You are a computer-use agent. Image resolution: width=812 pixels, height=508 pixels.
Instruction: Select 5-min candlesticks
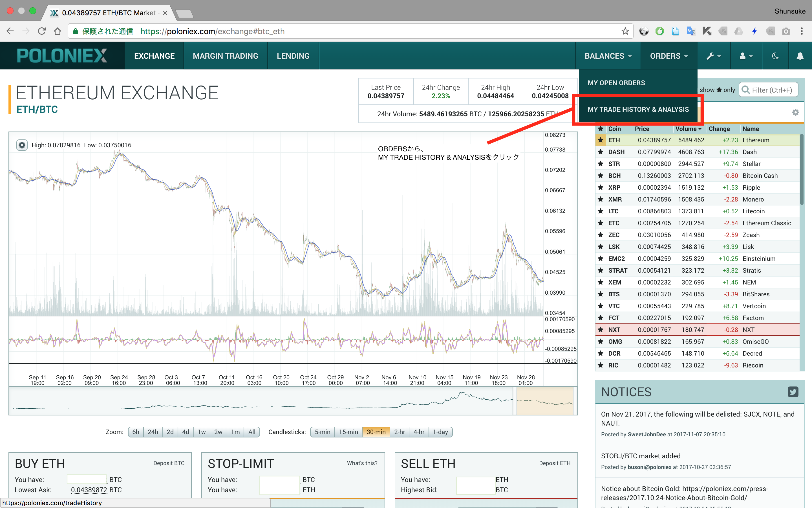[x=323, y=432]
